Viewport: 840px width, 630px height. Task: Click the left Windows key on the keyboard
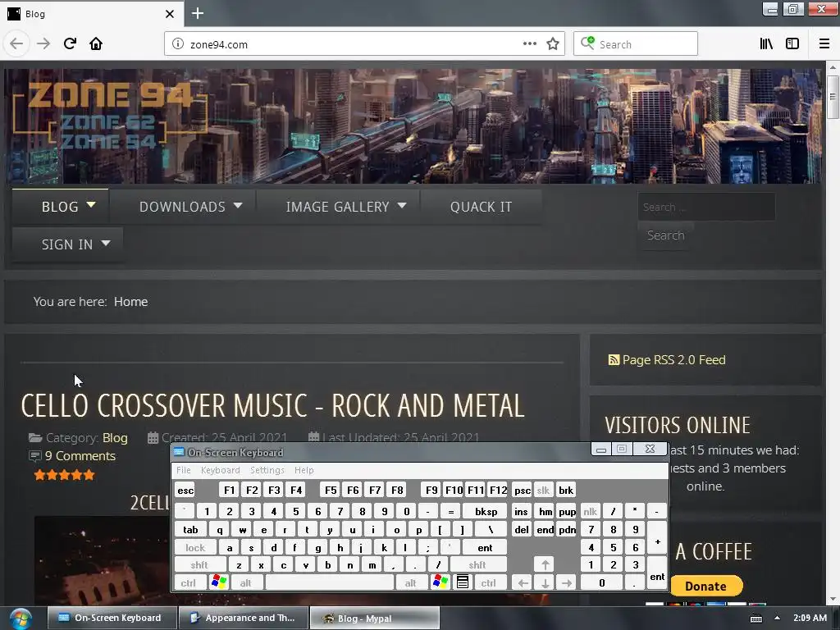click(218, 582)
